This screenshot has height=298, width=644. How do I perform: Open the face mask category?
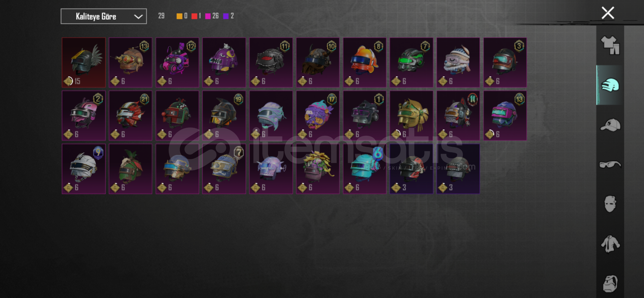tap(610, 204)
